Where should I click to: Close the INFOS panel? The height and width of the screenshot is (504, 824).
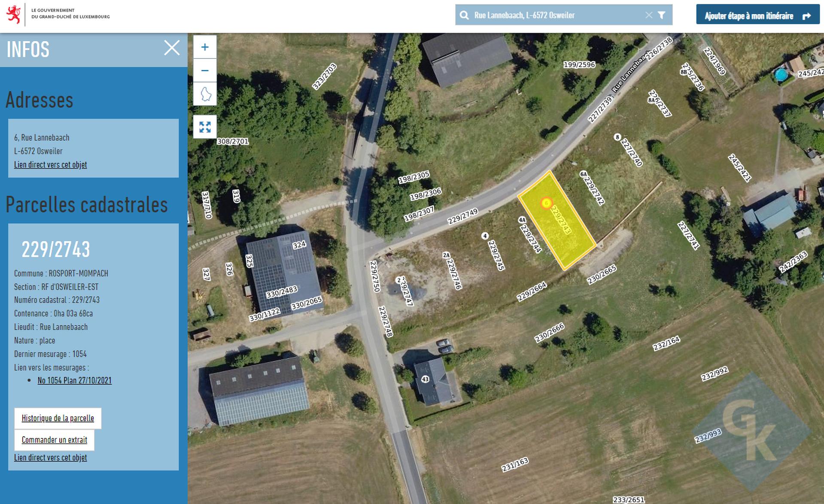(172, 48)
